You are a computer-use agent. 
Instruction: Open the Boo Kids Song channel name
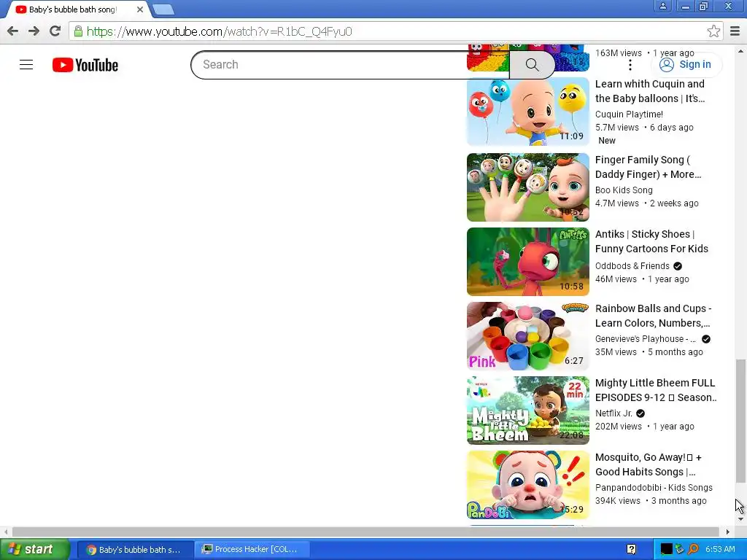tap(624, 190)
